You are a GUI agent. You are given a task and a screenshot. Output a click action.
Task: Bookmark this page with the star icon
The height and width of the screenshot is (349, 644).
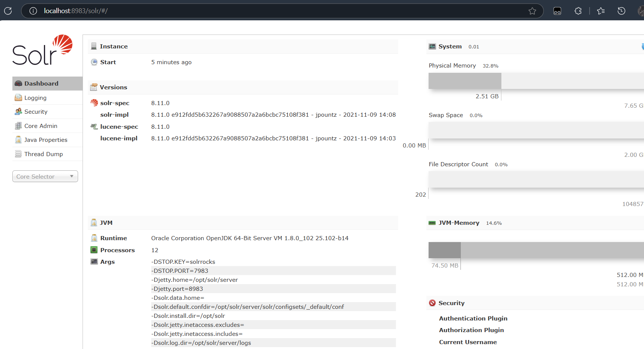point(532,11)
